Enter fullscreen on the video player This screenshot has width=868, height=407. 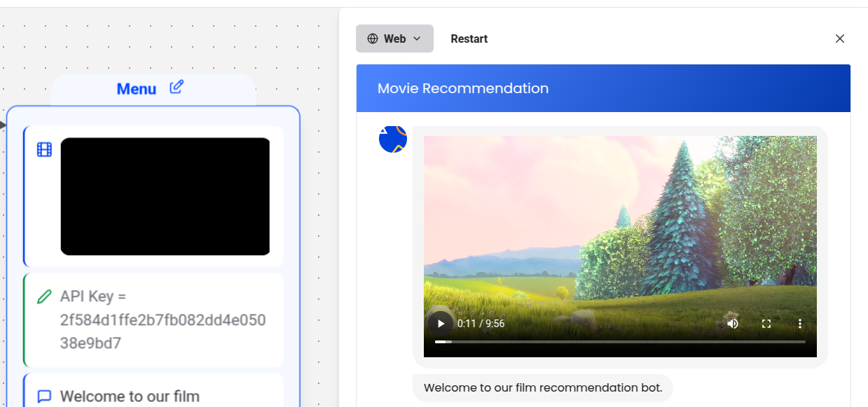[x=766, y=324]
